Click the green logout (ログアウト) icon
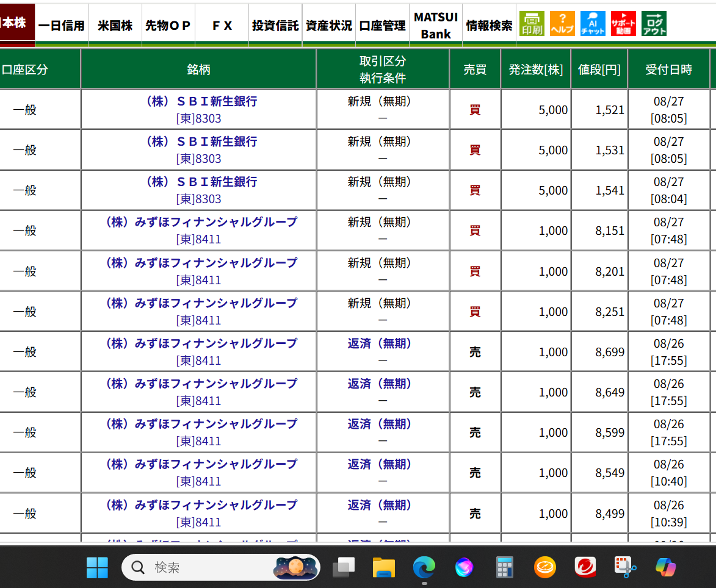 tap(654, 23)
